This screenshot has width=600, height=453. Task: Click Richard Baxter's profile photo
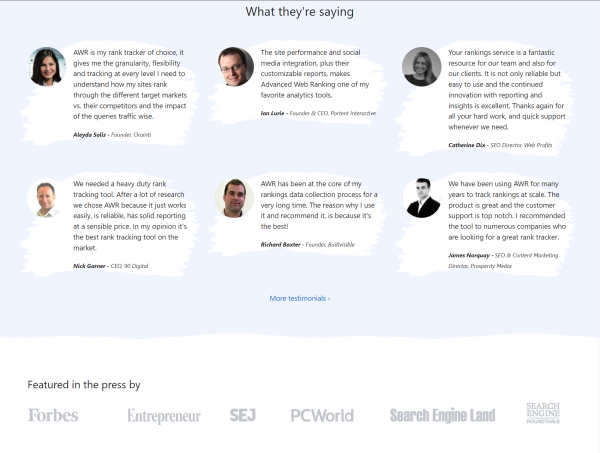[x=235, y=198]
